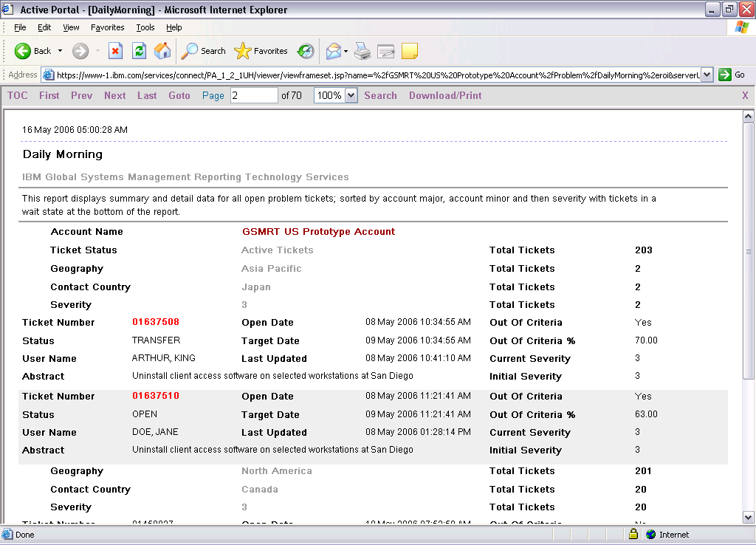The height and width of the screenshot is (545, 756).
Task: Open the address bar URL dropdown
Action: (x=707, y=75)
